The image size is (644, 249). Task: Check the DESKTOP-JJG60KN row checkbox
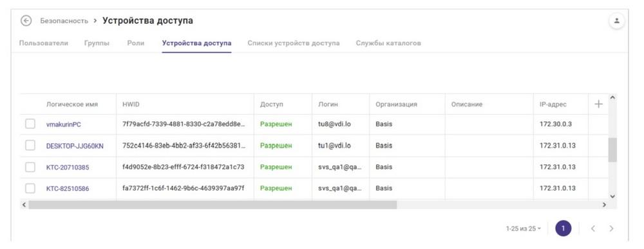[x=30, y=145]
